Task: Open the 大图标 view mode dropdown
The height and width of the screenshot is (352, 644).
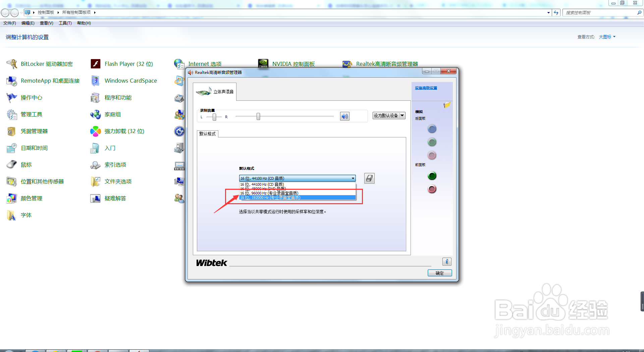Action: (607, 37)
